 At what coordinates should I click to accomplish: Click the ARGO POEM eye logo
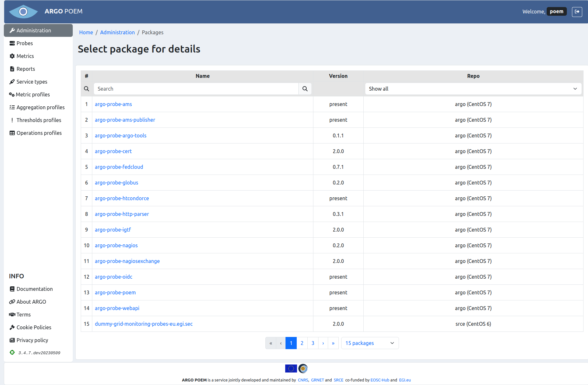point(23,11)
